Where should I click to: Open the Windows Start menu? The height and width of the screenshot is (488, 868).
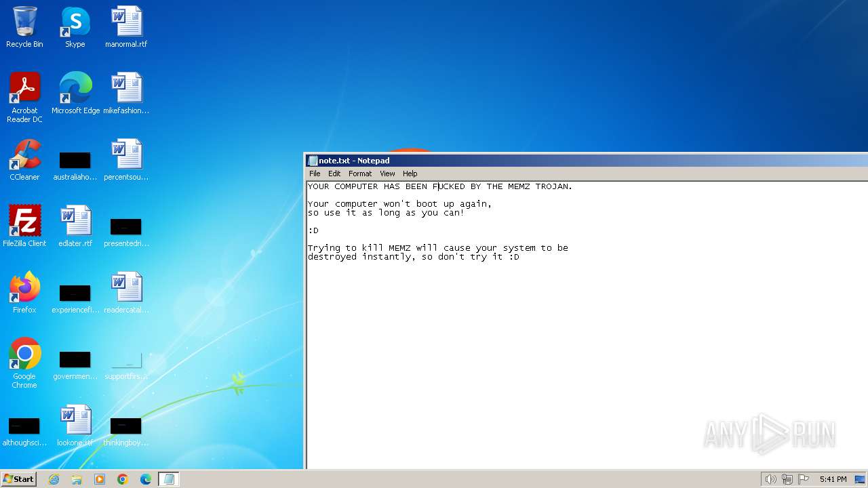tap(18, 479)
